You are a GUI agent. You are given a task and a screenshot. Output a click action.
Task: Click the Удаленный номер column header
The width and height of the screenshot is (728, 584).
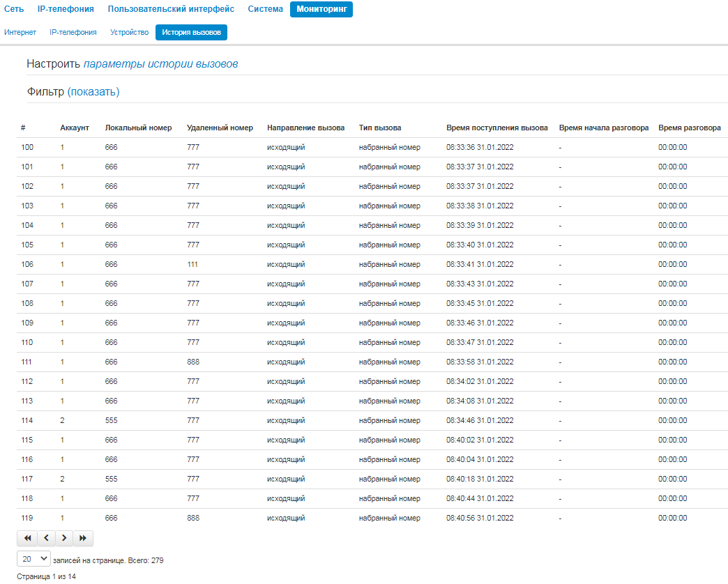point(220,128)
